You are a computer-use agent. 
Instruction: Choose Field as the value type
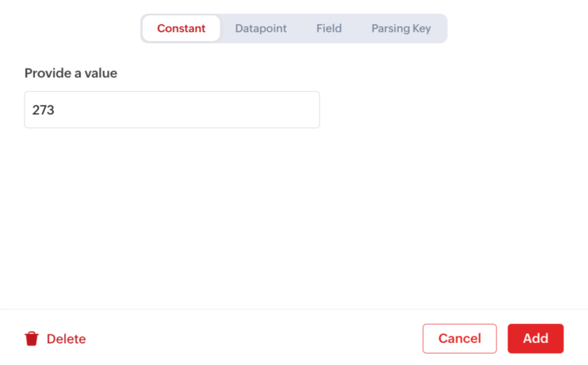point(329,28)
